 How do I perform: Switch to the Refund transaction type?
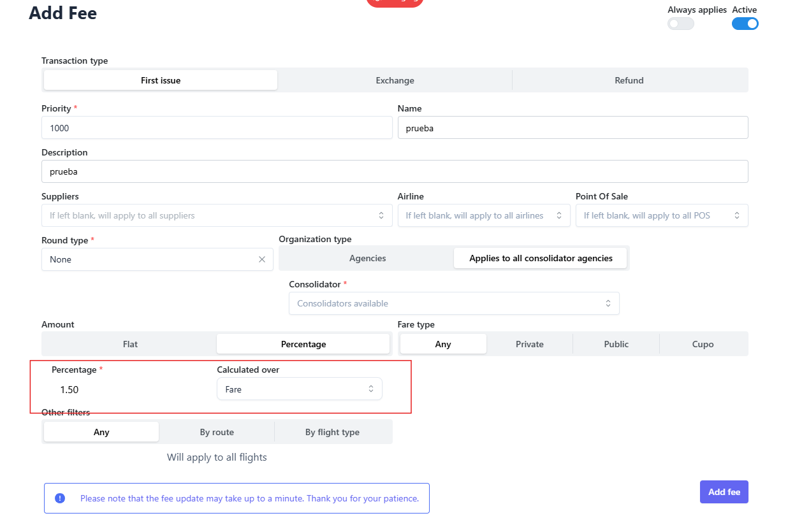click(629, 80)
